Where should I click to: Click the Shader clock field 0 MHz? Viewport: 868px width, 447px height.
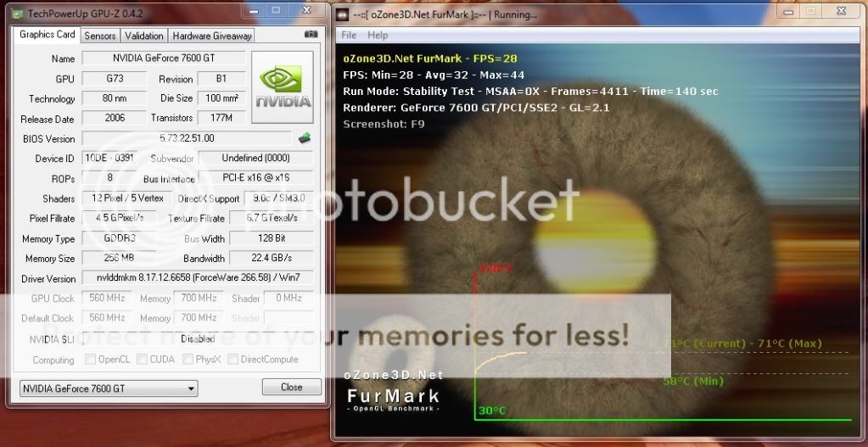[x=289, y=298]
